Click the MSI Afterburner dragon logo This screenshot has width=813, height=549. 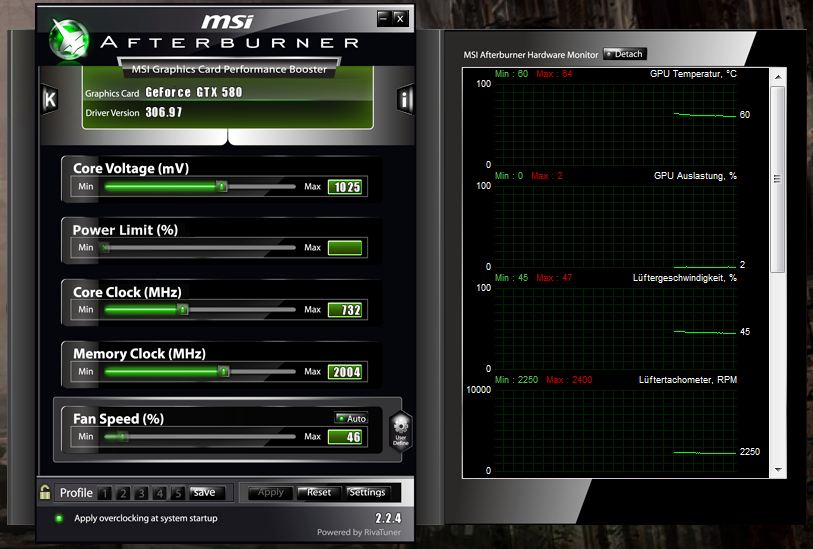69,39
